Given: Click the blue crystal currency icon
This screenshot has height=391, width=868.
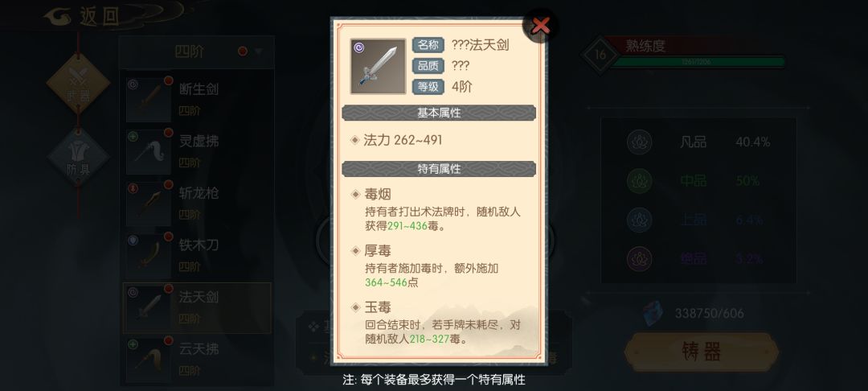Looking at the screenshot, I should 653,314.
